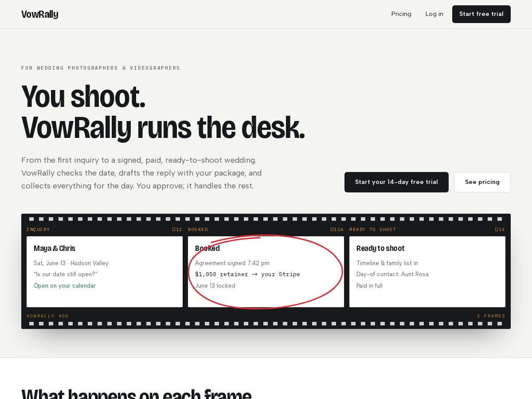Viewport: 532px width, 399px height.
Task: Select the Maya & Chris inquiry card title
Action: [55, 248]
